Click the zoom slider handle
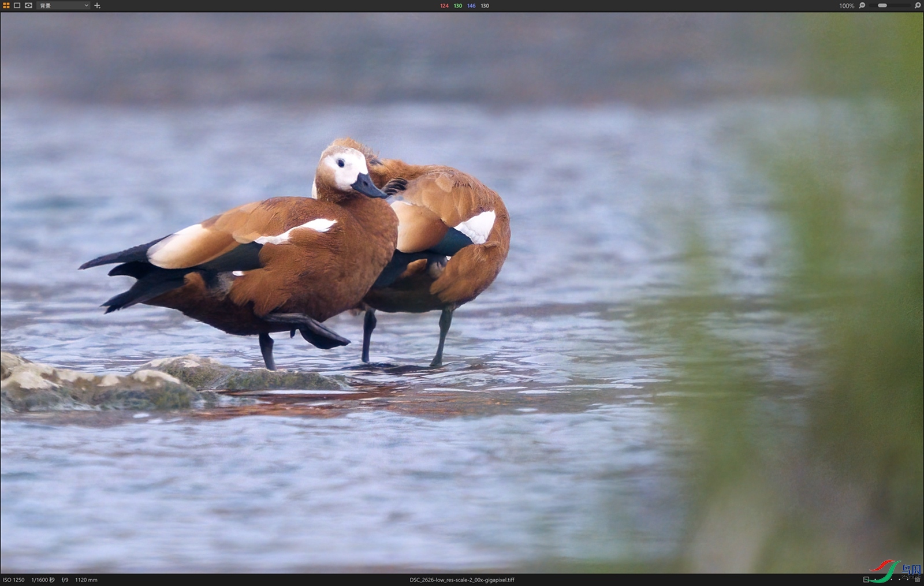The image size is (924, 586). [x=882, y=5]
